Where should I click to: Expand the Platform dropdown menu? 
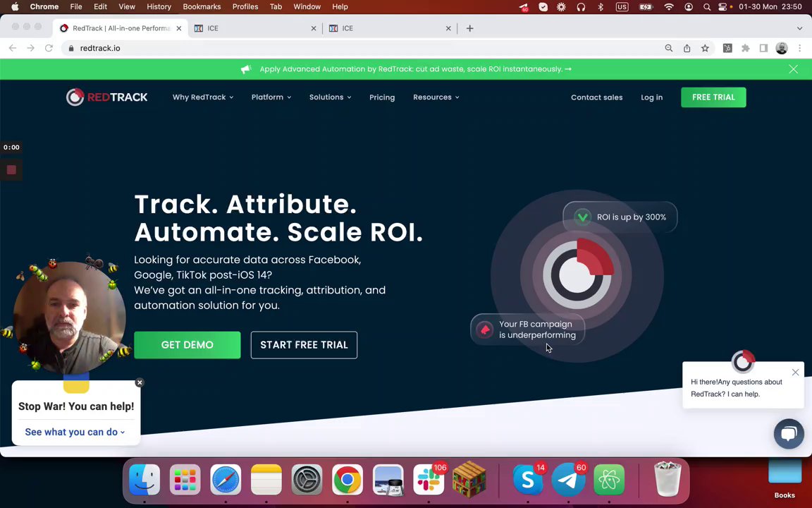coord(271,97)
